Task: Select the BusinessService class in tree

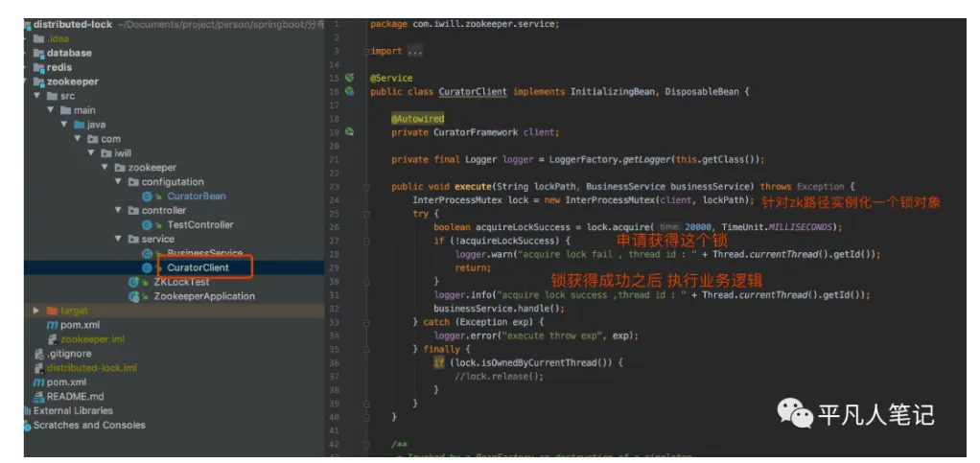Action: click(204, 254)
